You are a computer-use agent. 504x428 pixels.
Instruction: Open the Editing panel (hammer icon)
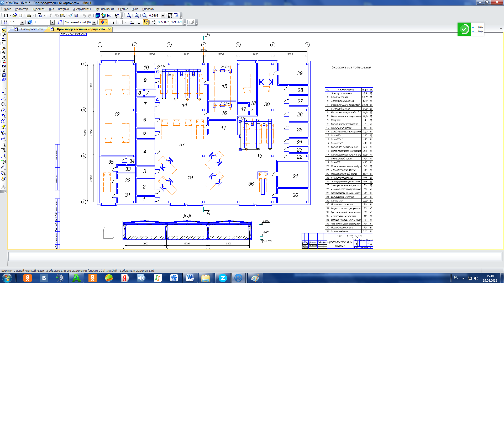(4, 48)
